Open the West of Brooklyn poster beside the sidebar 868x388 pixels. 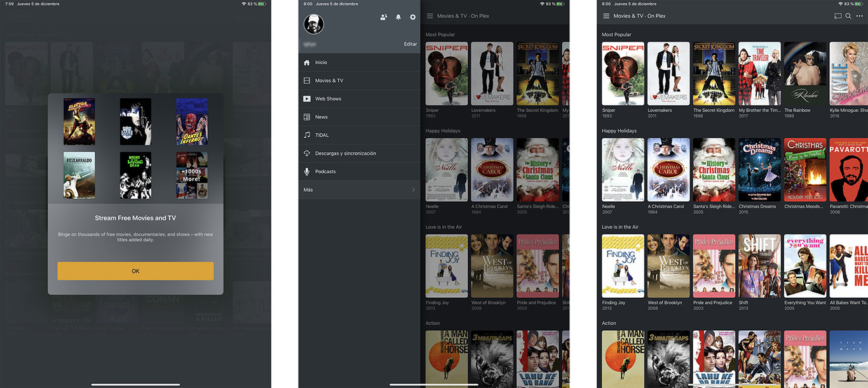[492, 266]
